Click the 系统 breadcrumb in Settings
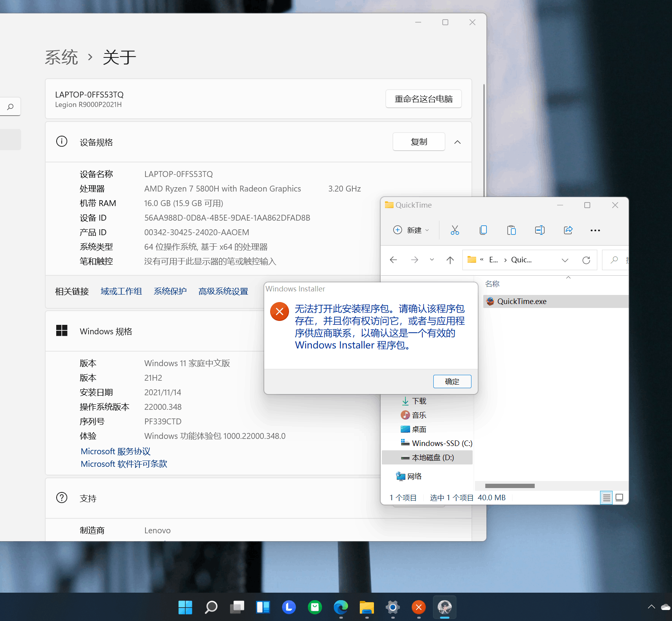This screenshot has width=672, height=621. tap(61, 57)
